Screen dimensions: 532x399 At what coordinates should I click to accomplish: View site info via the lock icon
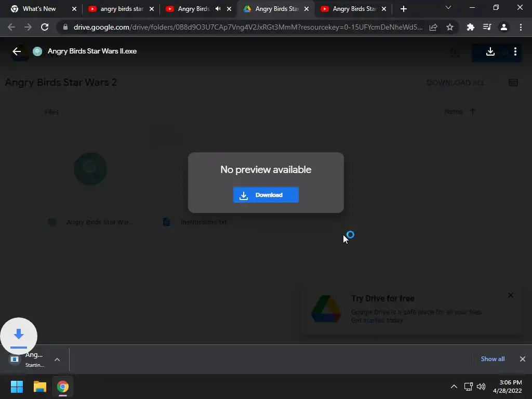coord(65,27)
